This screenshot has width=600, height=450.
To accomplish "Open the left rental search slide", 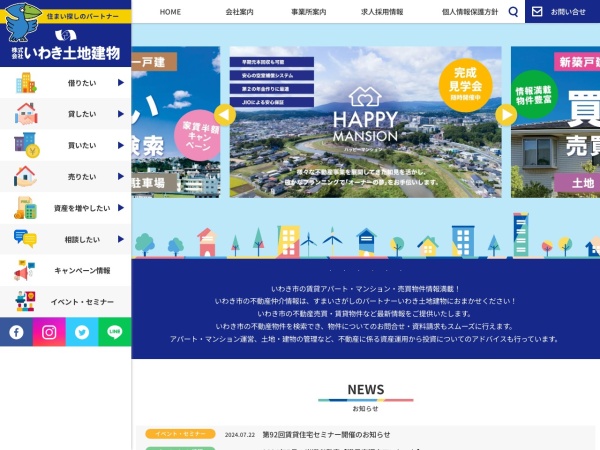I will (x=176, y=122).
